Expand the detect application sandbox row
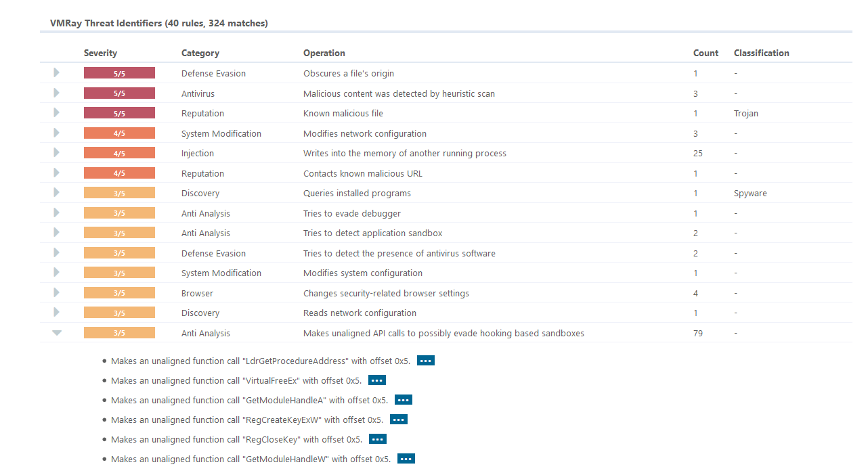The height and width of the screenshot is (473, 868). [x=56, y=232]
